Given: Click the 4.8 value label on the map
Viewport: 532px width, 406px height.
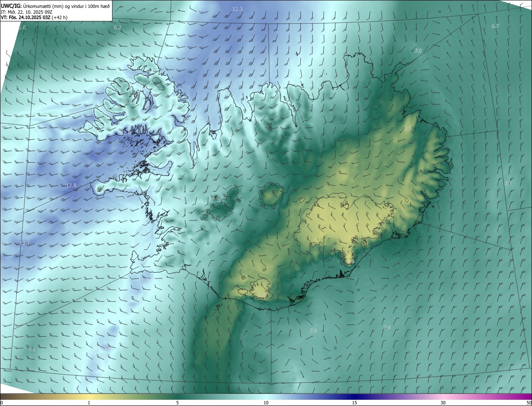Looking at the screenshot, I should pos(215,198).
